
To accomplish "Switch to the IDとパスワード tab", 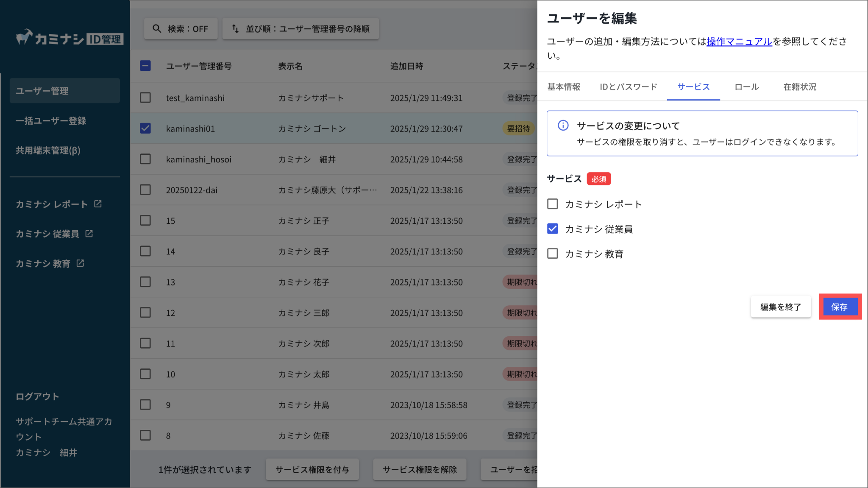I will [629, 87].
